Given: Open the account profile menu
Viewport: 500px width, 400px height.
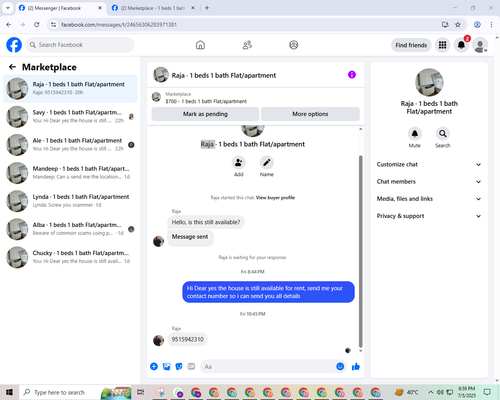Looking at the screenshot, I should [480, 45].
